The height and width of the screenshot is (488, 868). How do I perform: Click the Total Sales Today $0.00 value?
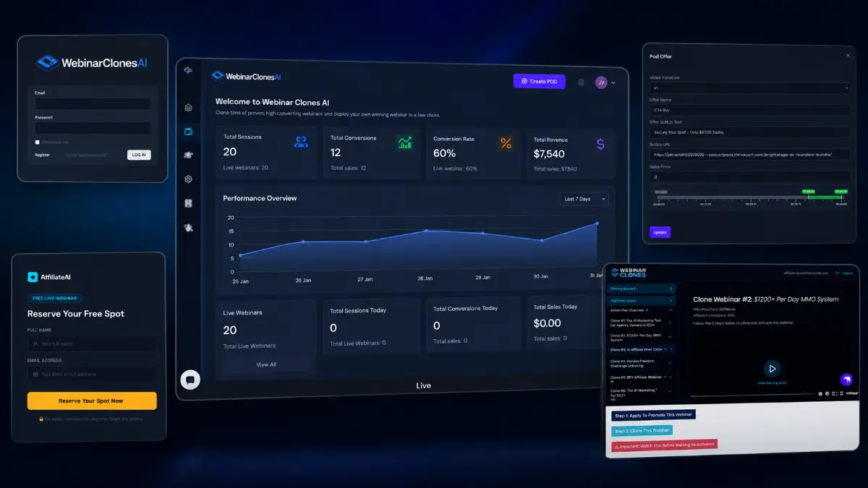pos(547,322)
